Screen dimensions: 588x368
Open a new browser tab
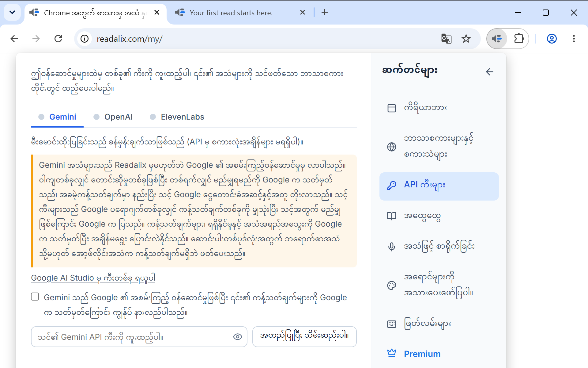point(325,13)
